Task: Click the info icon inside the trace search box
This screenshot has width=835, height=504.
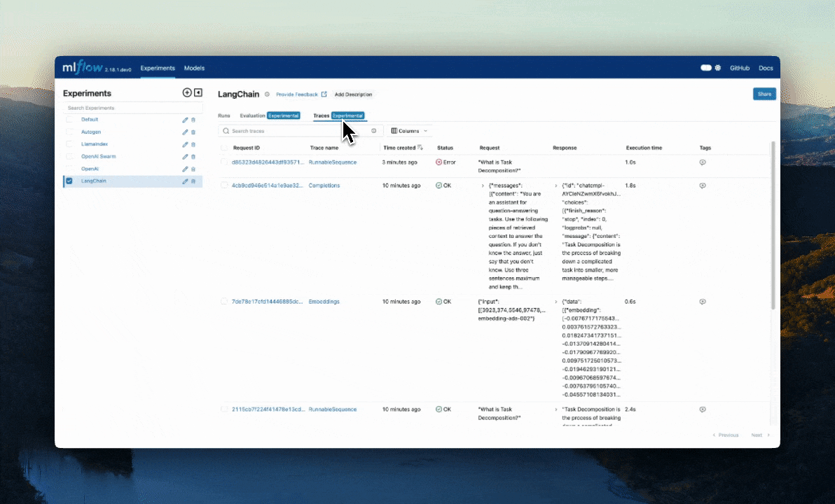Action: pyautogui.click(x=374, y=131)
